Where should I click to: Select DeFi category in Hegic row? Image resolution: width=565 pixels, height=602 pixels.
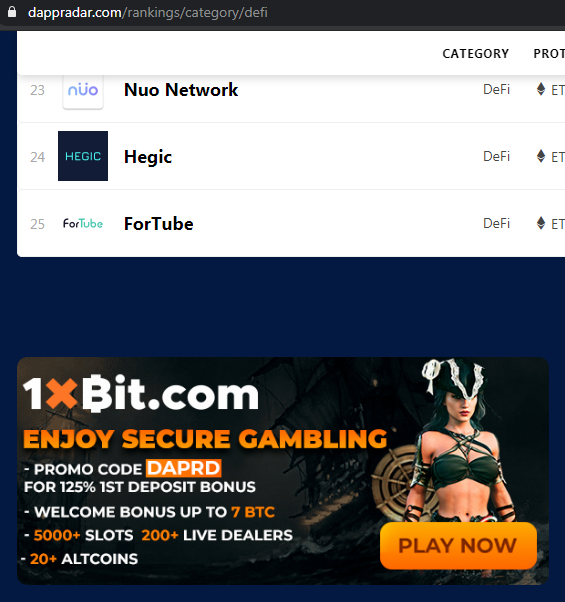coord(496,156)
